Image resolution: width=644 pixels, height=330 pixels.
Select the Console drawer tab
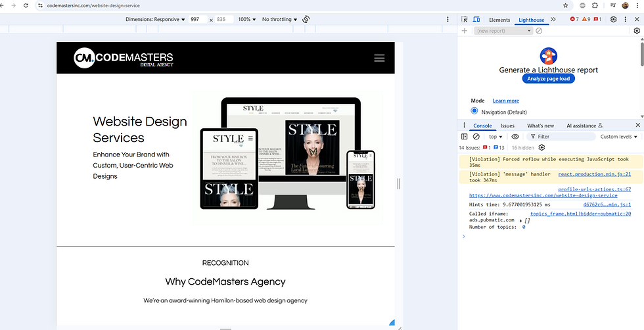pos(482,126)
